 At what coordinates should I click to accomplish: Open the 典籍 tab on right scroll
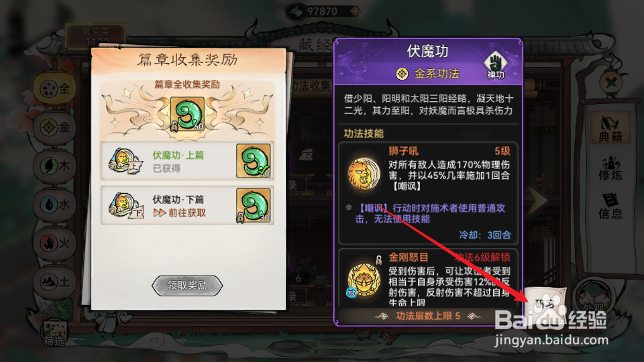point(610,128)
